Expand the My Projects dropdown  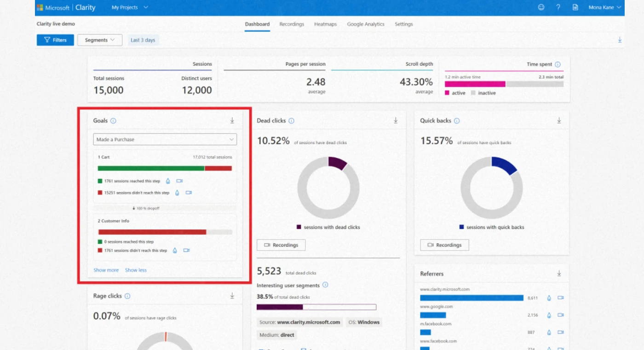(x=130, y=7)
